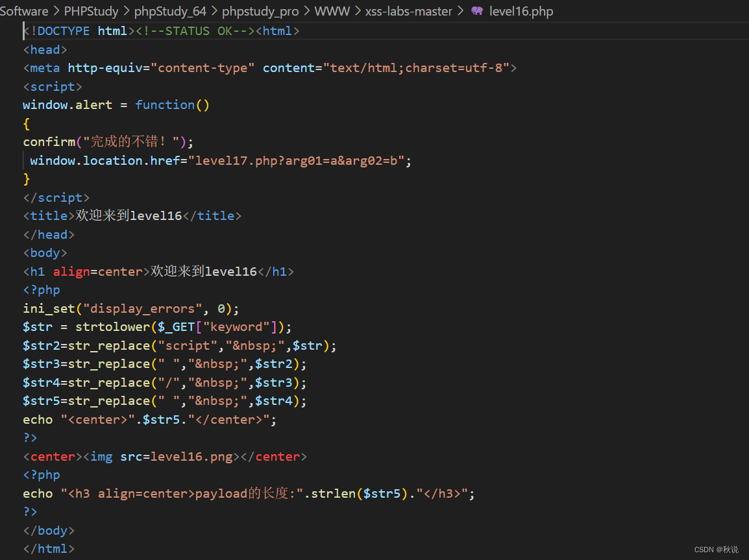Click the ini_set("display_errors", 0) line
The height and width of the screenshot is (560, 749).
(131, 308)
